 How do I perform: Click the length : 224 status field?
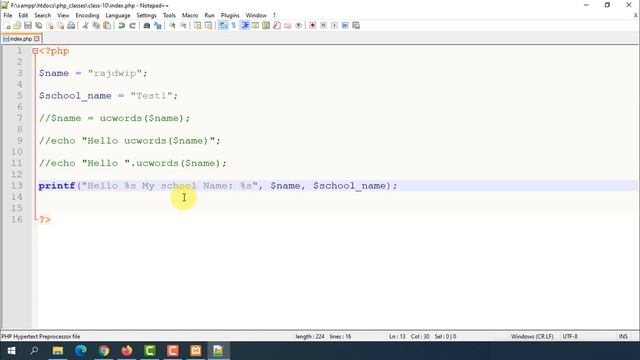[310, 336]
